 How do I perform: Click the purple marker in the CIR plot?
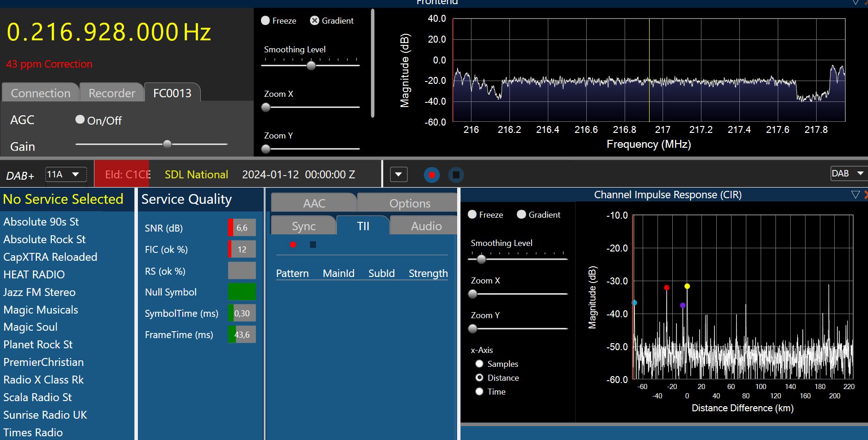[x=682, y=305]
